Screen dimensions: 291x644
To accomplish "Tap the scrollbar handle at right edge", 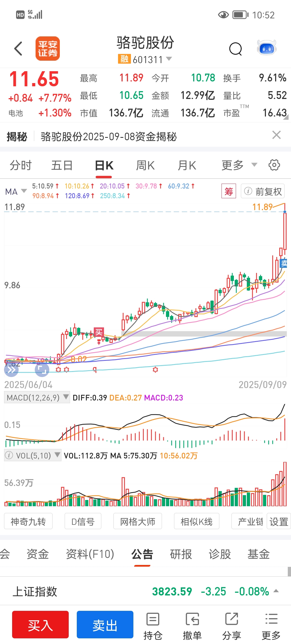I will [x=289, y=571].
